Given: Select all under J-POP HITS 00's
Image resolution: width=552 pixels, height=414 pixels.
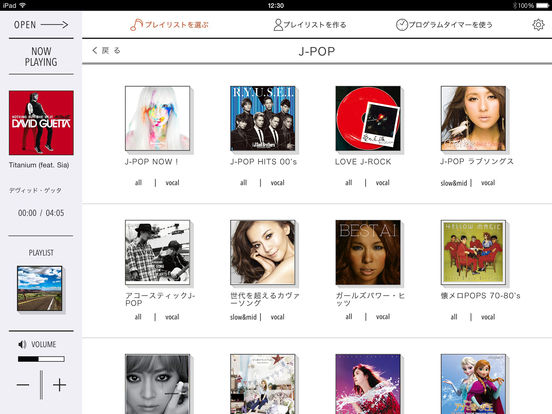Looking at the screenshot, I should tap(244, 183).
